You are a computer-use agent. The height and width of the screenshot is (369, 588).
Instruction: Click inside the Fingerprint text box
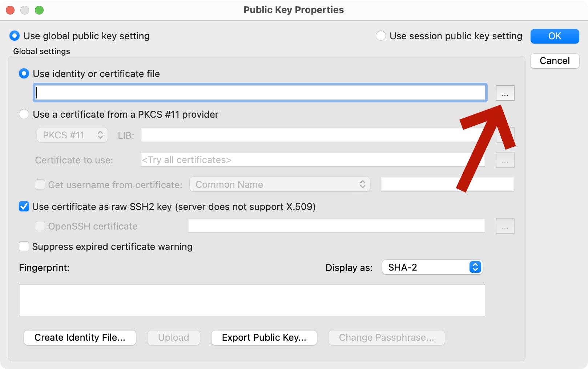pos(252,300)
